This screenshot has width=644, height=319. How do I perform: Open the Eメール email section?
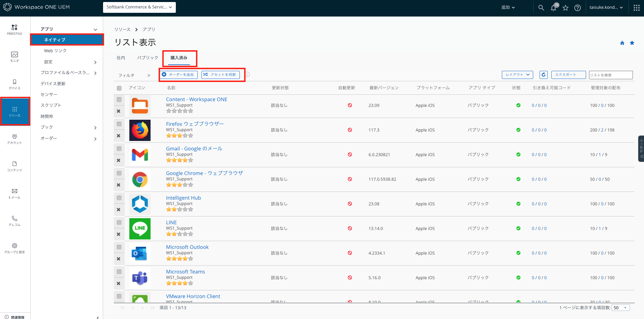(14, 194)
